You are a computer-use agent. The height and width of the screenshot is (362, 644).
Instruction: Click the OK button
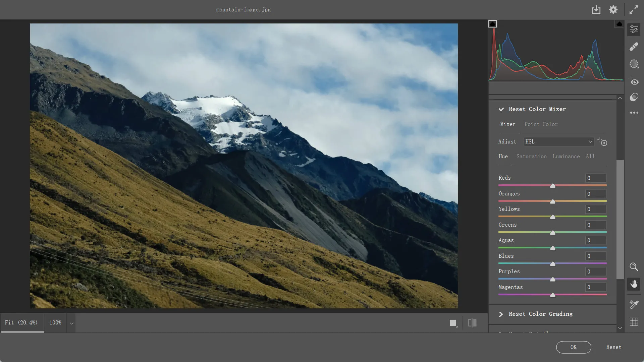(573, 347)
